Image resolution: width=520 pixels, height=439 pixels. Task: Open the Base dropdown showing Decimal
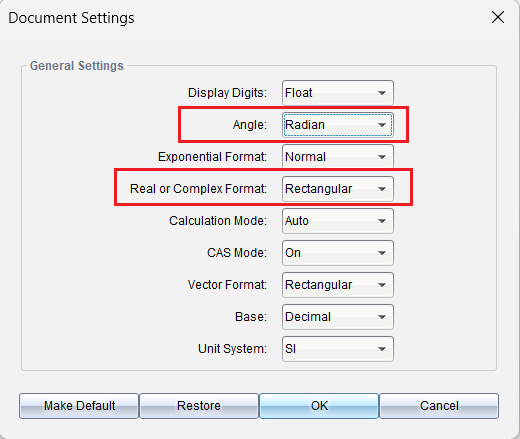click(x=338, y=317)
